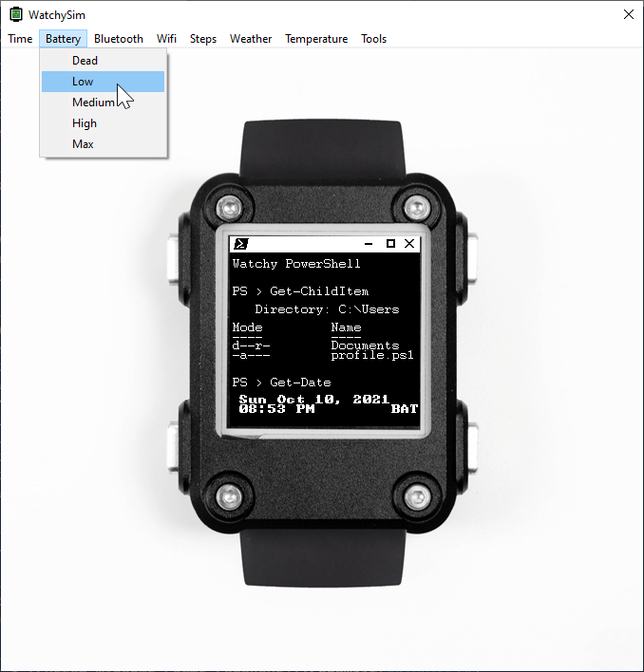The width and height of the screenshot is (644, 672).
Task: Click the minimize icon on watch face window
Action: [x=369, y=244]
